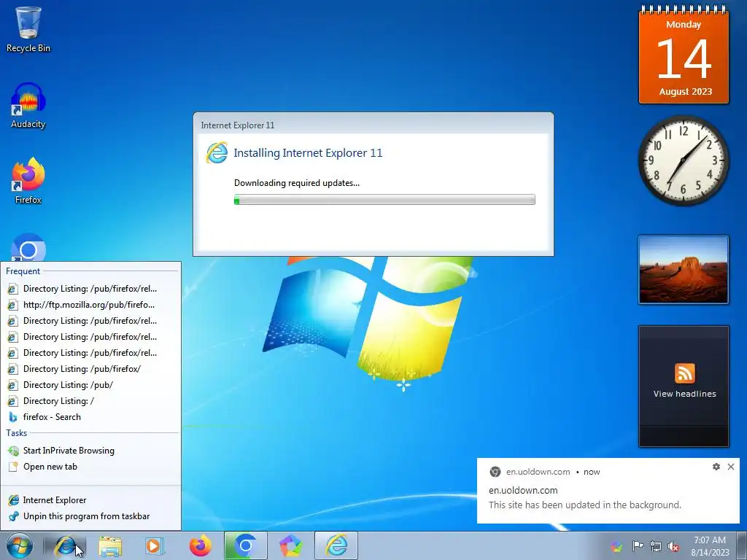Viewport: 747px width, 560px height.
Task: Open the Windows Start menu orb
Action: [20, 545]
